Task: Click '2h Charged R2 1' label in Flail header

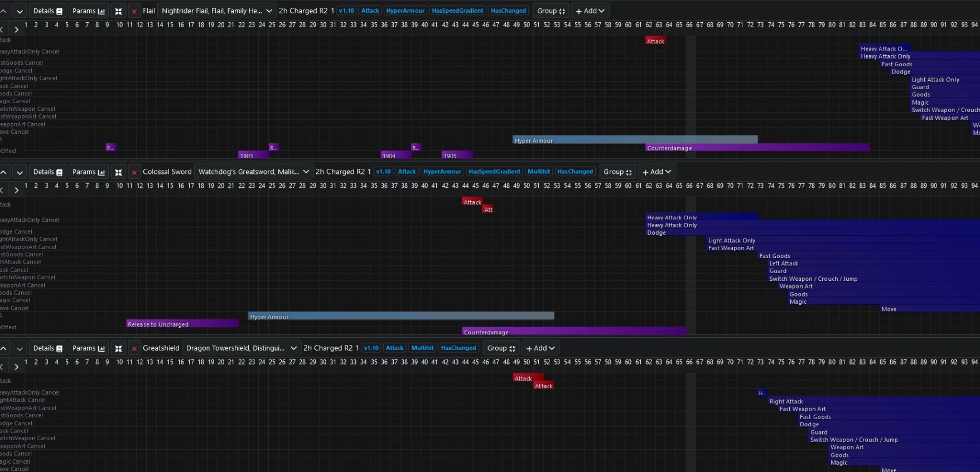Action: coord(306,11)
